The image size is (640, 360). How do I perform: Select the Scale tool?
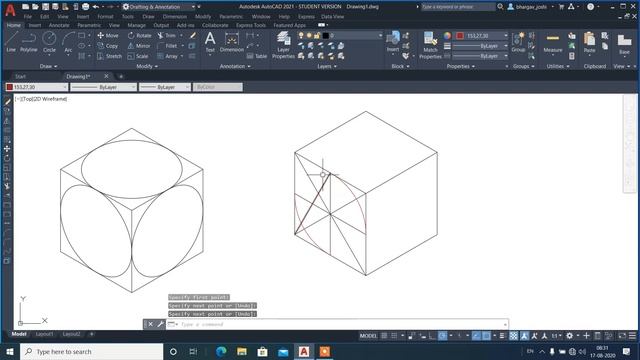tap(138, 56)
